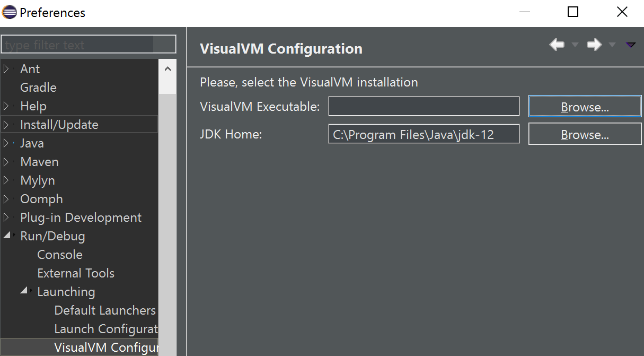Image resolution: width=644 pixels, height=356 pixels.
Task: Click the VisualVM Executable text field
Action: [424, 107]
